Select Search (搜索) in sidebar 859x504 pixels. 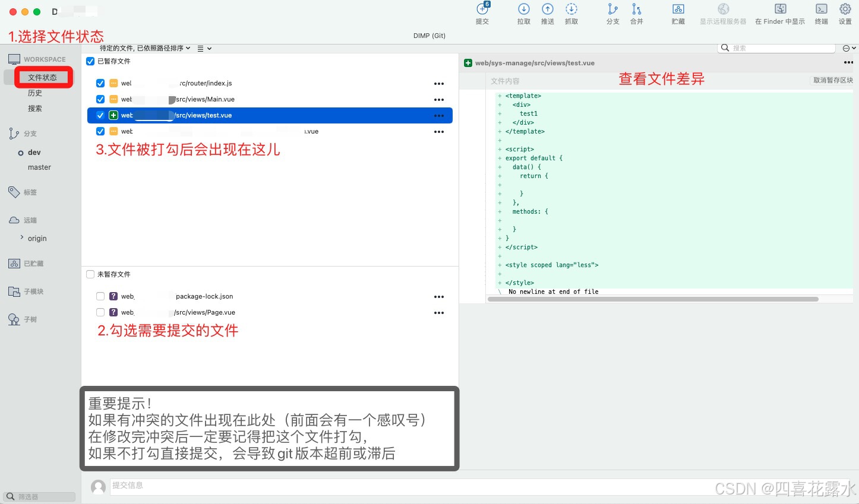tap(35, 109)
